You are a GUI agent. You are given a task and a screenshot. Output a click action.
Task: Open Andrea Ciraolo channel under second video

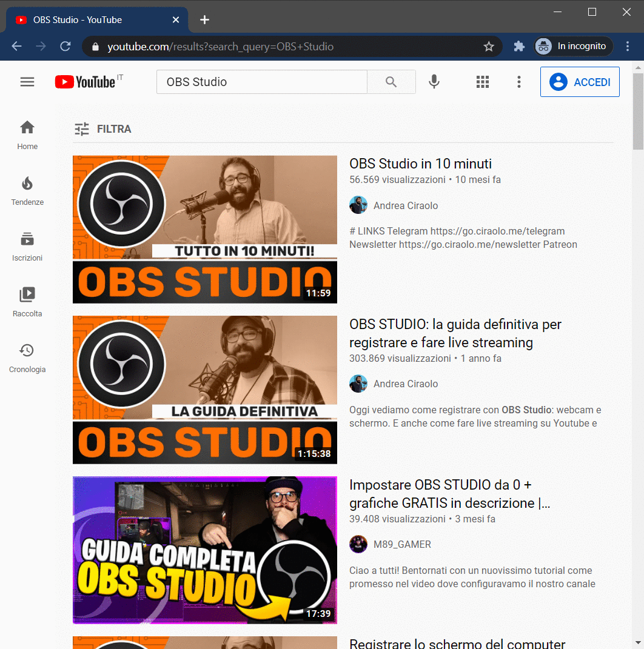[406, 384]
